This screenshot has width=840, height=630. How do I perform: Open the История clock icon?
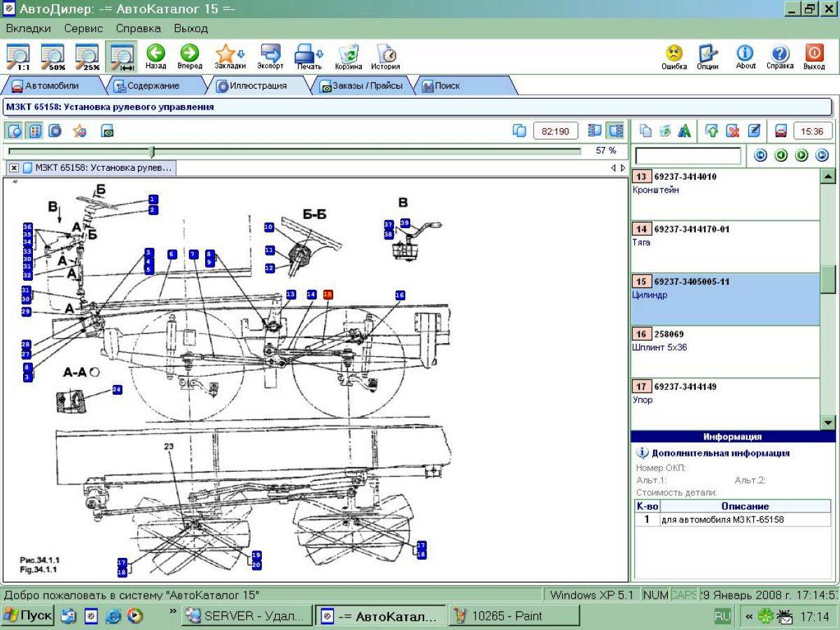[x=386, y=56]
